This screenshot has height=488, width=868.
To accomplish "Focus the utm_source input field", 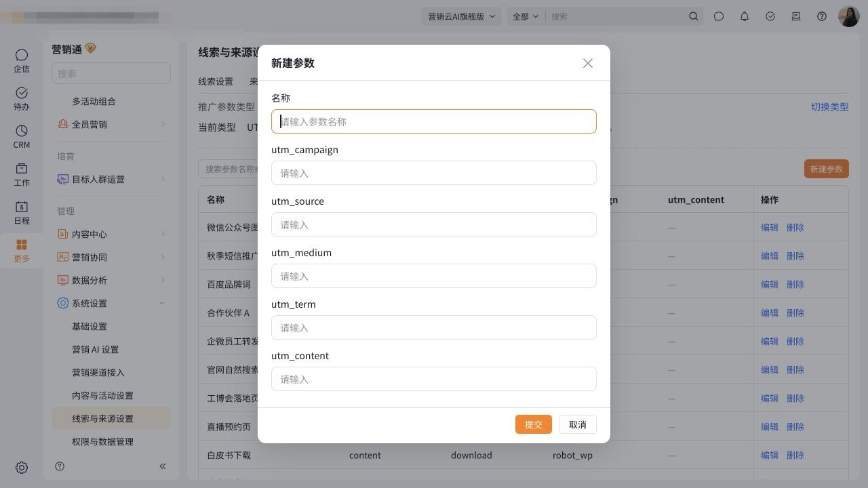I will 434,224.
